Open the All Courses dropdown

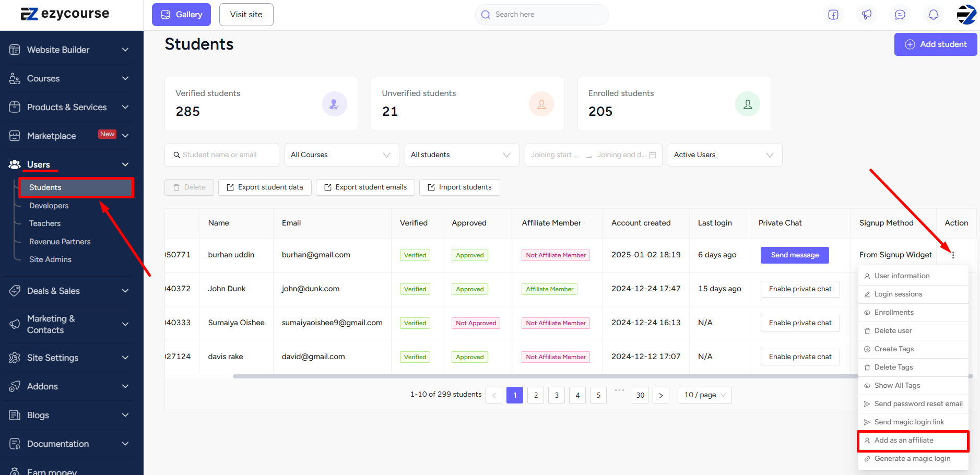[342, 155]
